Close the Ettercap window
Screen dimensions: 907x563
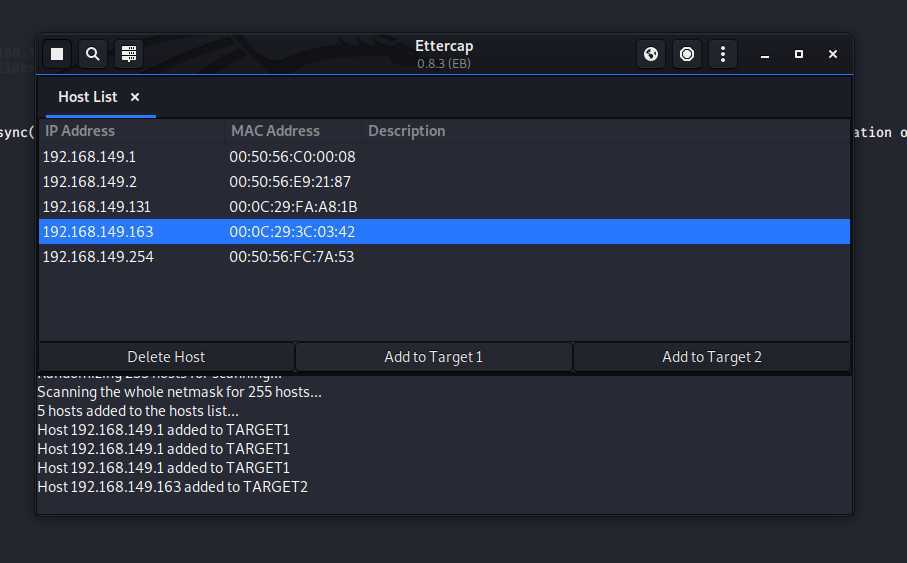(x=833, y=54)
